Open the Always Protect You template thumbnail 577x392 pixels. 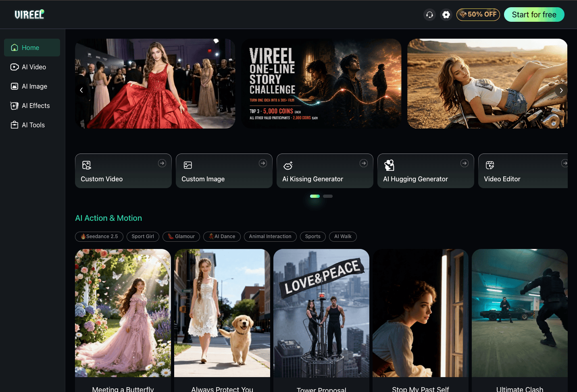[222, 313]
